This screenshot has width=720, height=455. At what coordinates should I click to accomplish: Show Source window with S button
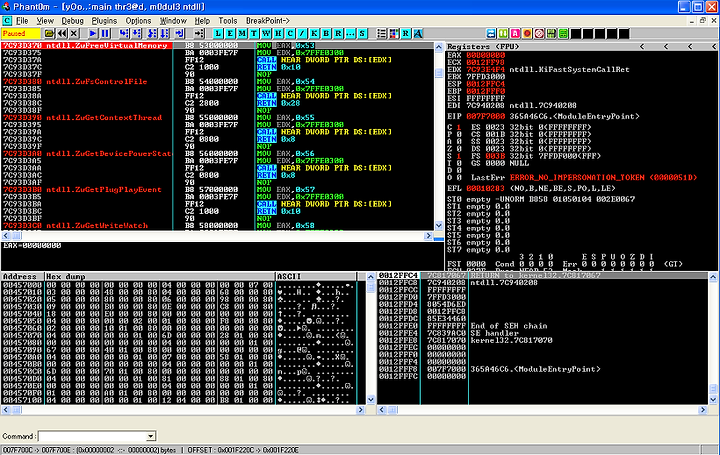pyautogui.click(x=362, y=34)
